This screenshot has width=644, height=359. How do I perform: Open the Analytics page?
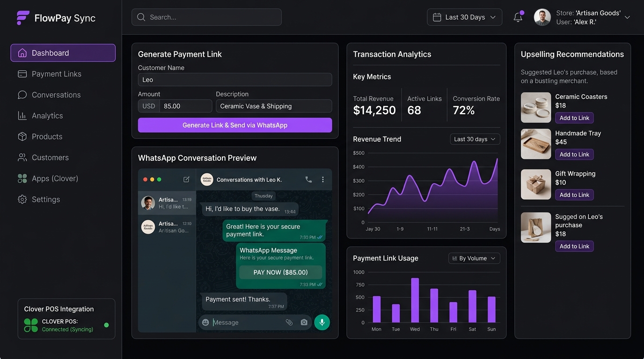click(63, 115)
